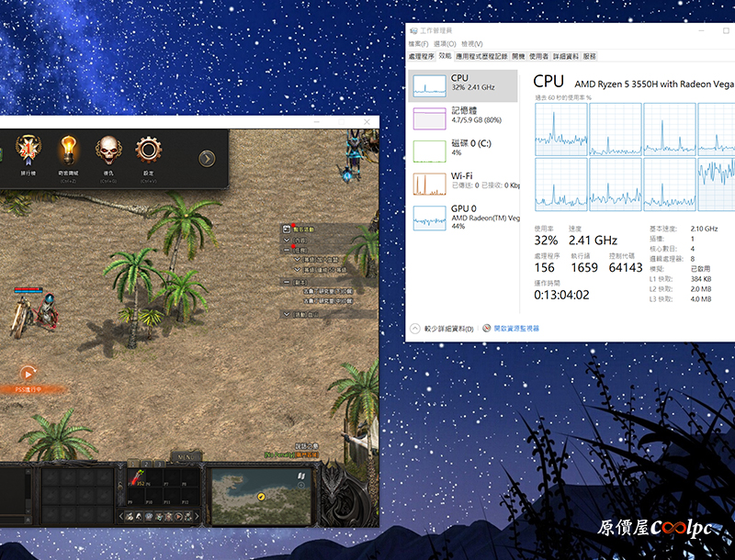The image size is (735, 560).
Task: Switch to quick slot page 2 tab
Action: (146, 464)
